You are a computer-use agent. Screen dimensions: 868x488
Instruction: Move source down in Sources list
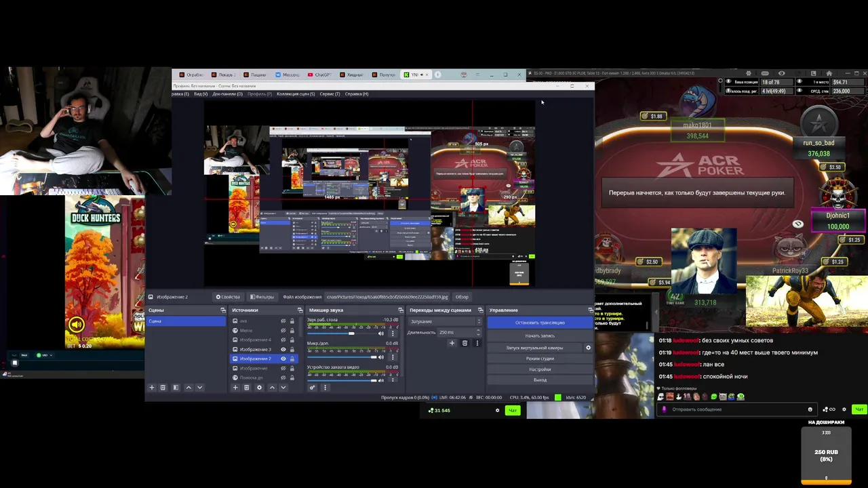pos(283,388)
